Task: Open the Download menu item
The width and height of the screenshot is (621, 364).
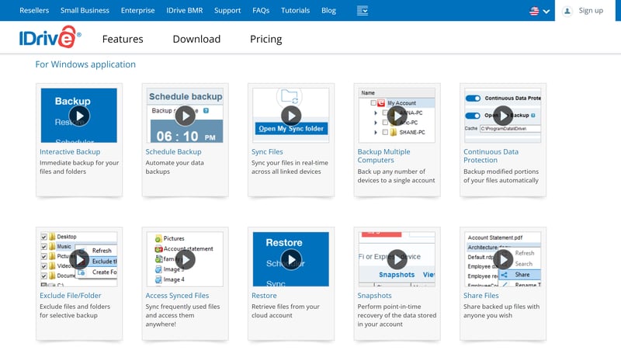Action: [x=196, y=39]
